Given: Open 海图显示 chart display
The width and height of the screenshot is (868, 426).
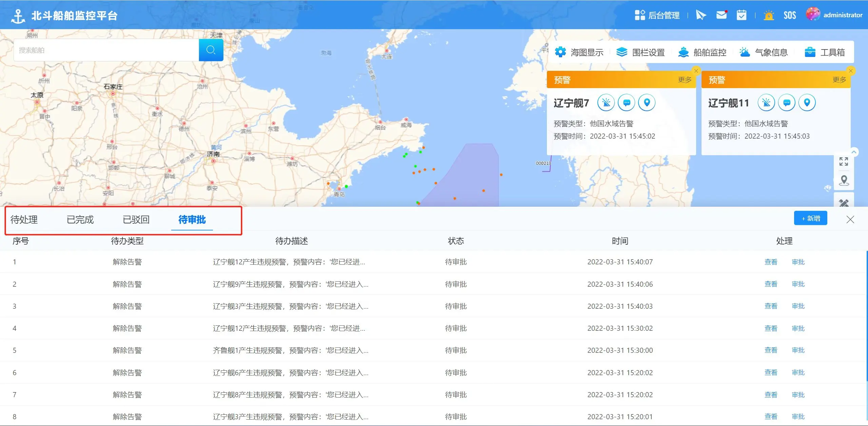Looking at the screenshot, I should click(x=579, y=52).
